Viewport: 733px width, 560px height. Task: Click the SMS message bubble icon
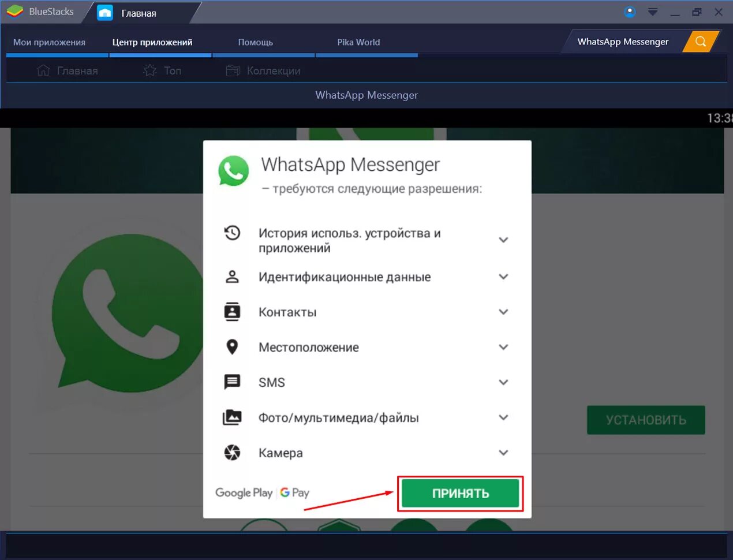[x=232, y=382]
